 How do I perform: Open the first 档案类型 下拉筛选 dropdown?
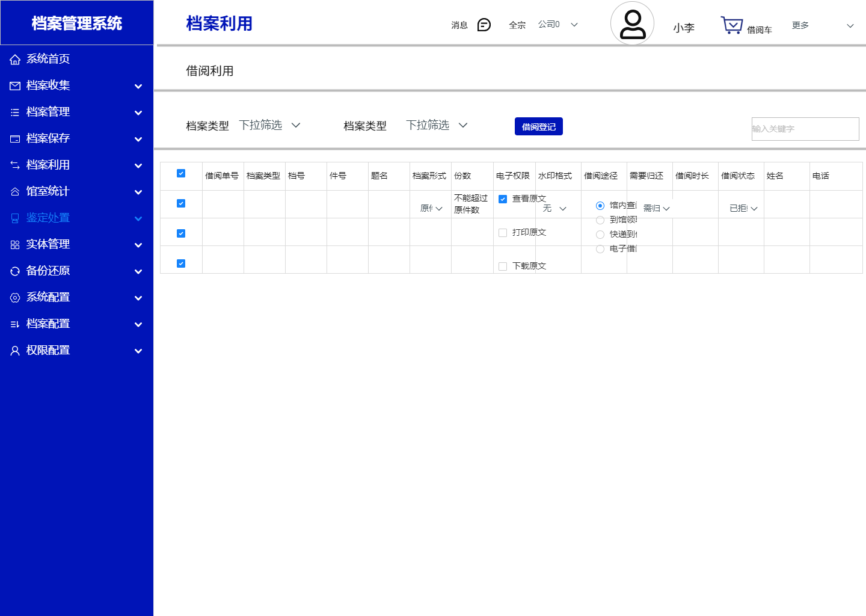coord(269,125)
